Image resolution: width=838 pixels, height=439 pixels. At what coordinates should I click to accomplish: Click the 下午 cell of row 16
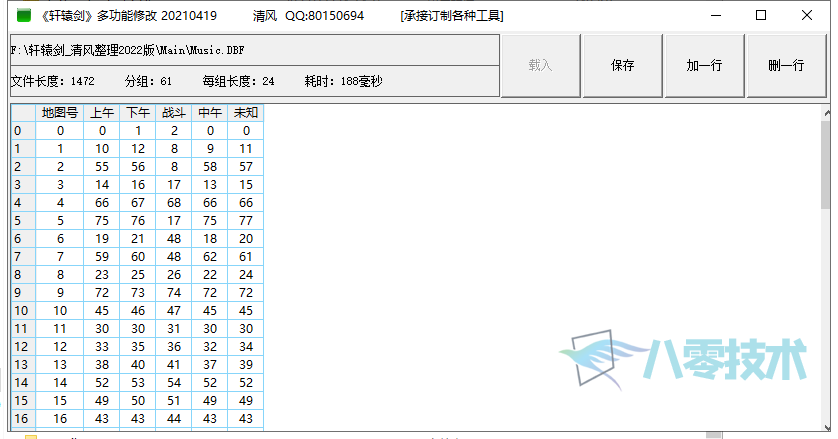click(x=138, y=419)
